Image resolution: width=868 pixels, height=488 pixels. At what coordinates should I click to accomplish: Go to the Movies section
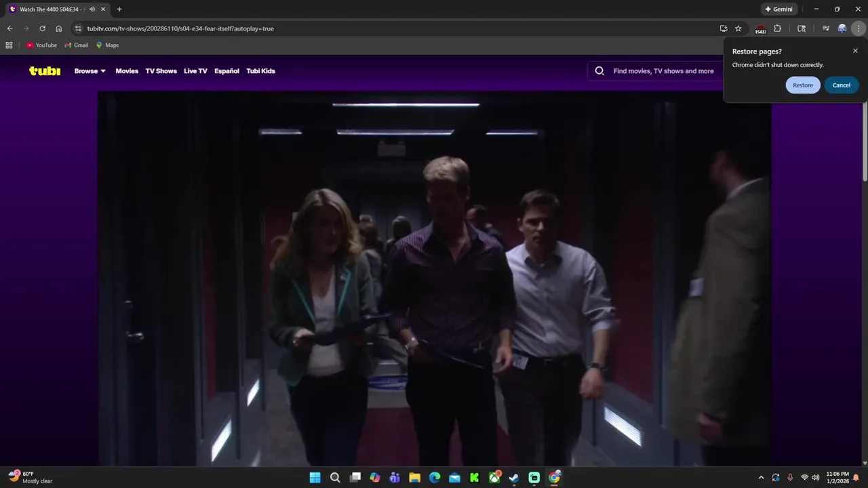click(x=127, y=71)
